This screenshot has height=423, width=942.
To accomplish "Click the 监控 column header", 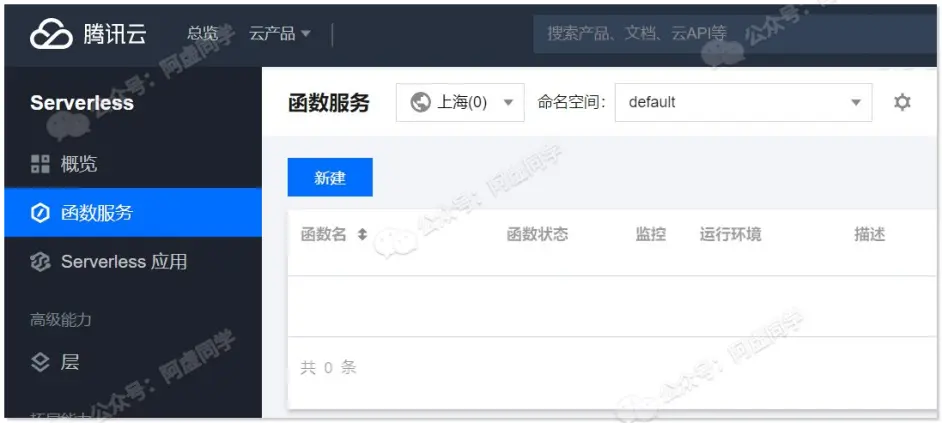I will tap(650, 234).
